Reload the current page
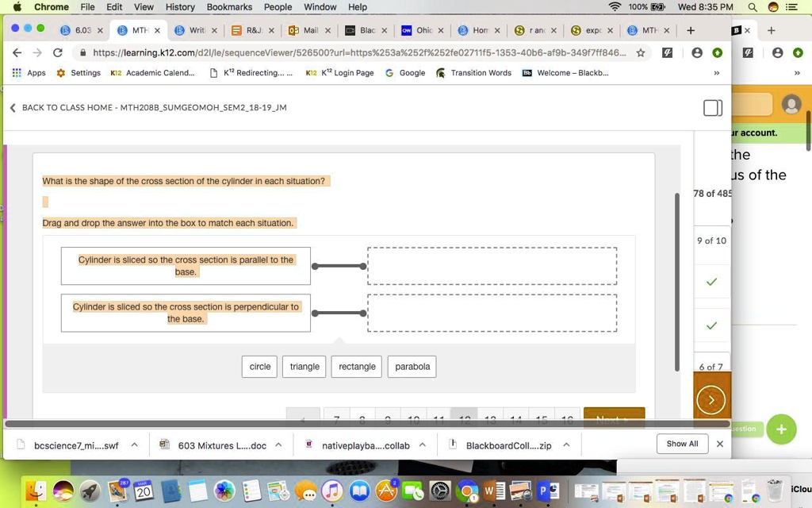This screenshot has width=812, height=508. click(57, 52)
